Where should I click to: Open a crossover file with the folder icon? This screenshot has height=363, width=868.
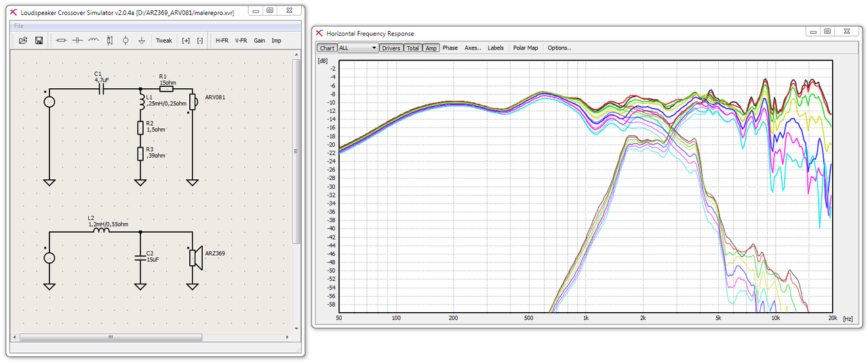coord(23,41)
